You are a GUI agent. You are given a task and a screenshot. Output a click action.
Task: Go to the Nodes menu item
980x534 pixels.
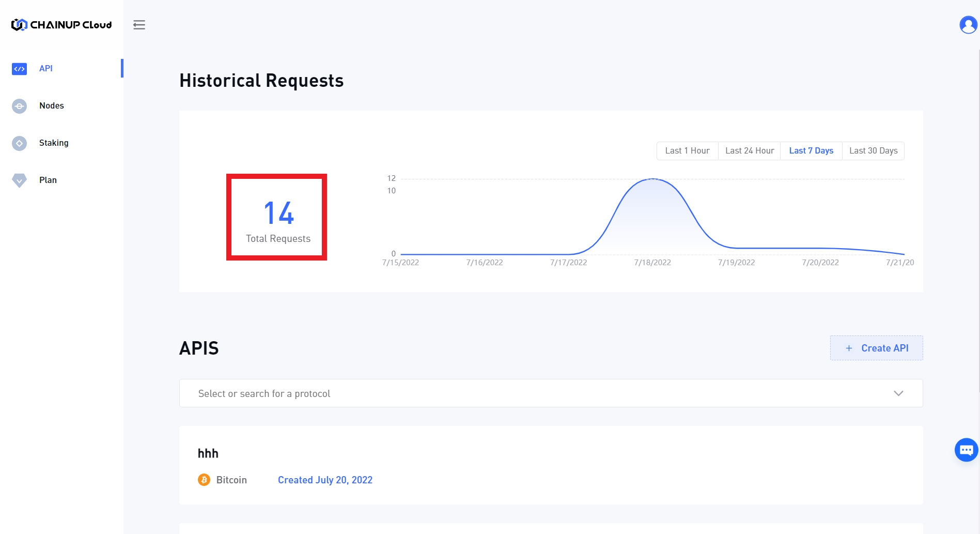click(52, 105)
